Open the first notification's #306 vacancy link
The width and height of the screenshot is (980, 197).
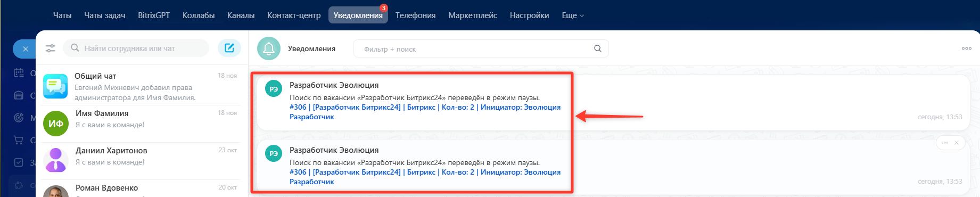425,112
